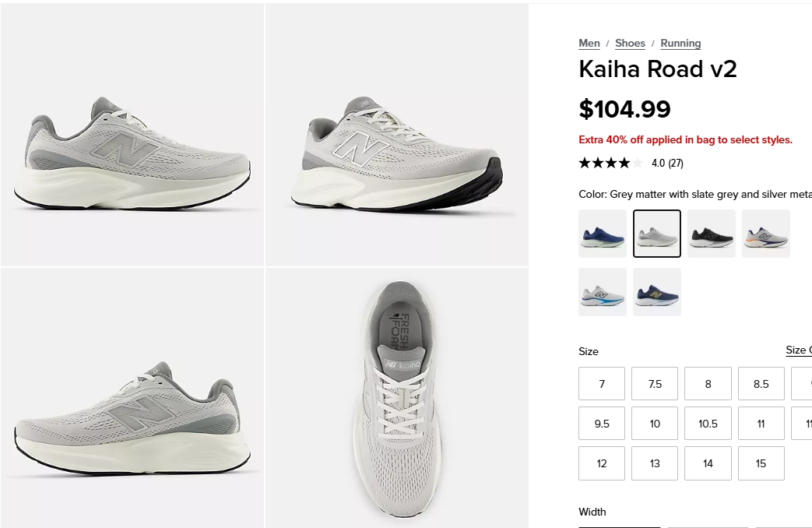Open the angled front shoe image

[397, 135]
